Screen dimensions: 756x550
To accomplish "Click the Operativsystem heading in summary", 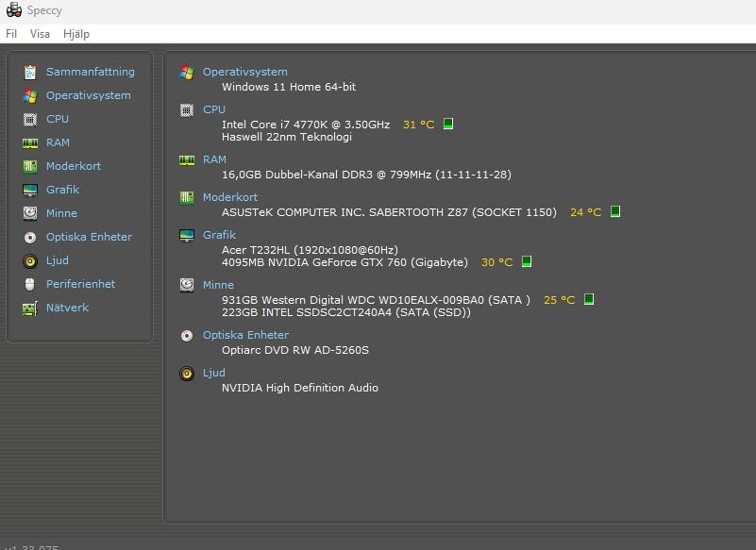I will click(245, 72).
